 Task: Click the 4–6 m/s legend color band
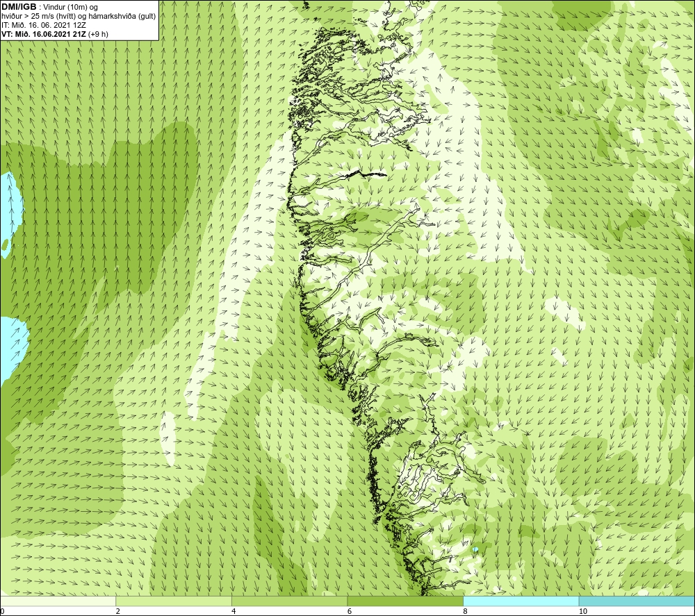(289, 601)
